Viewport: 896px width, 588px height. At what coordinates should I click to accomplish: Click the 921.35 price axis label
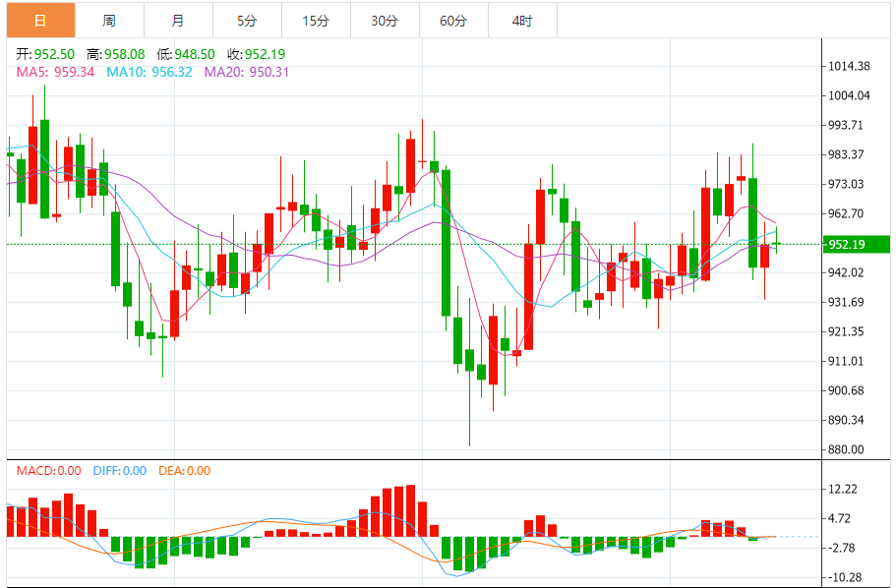click(x=846, y=331)
